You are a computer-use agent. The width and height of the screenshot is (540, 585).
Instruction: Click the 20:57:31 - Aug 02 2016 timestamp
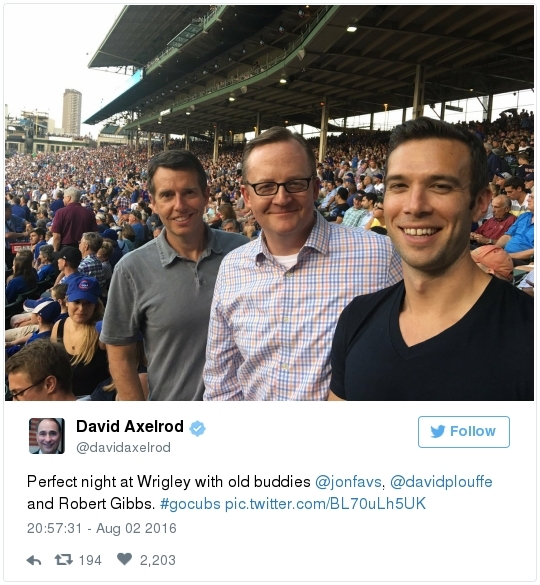102,528
